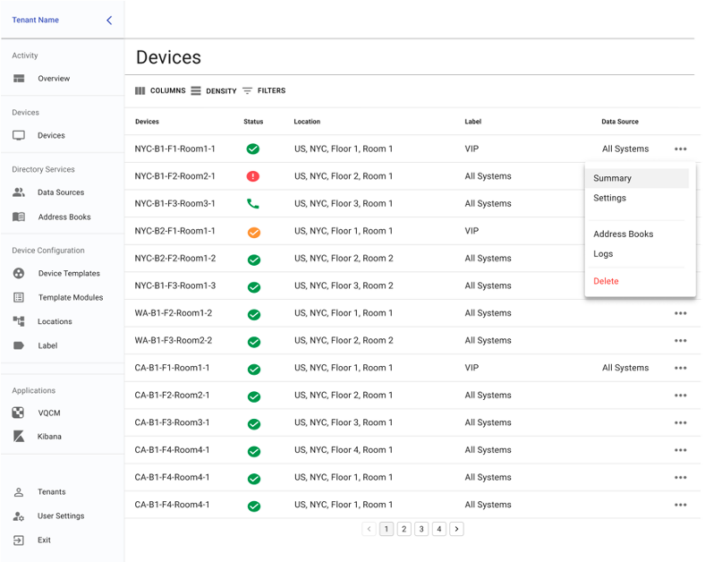Open actions menu for NYC-B1-F1-Room1-1
The width and height of the screenshot is (705, 562).
(680, 149)
